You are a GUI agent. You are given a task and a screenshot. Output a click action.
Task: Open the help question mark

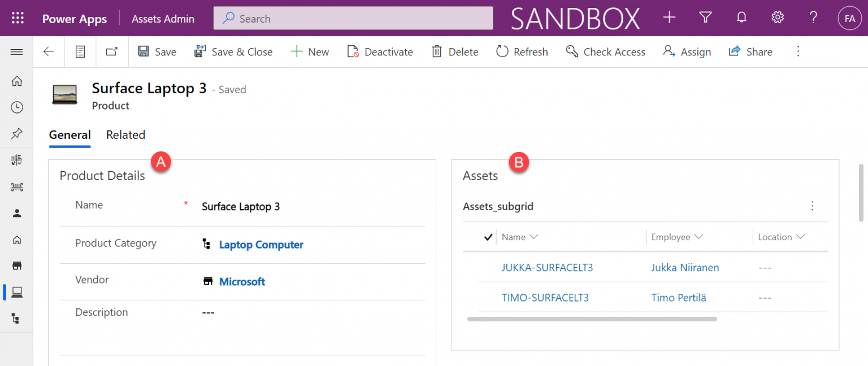click(x=814, y=18)
